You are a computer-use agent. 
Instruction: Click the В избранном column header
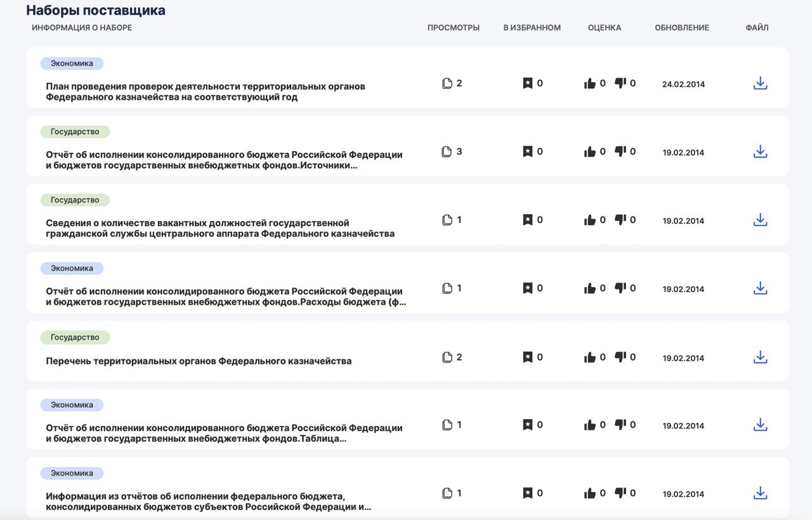coord(532,27)
